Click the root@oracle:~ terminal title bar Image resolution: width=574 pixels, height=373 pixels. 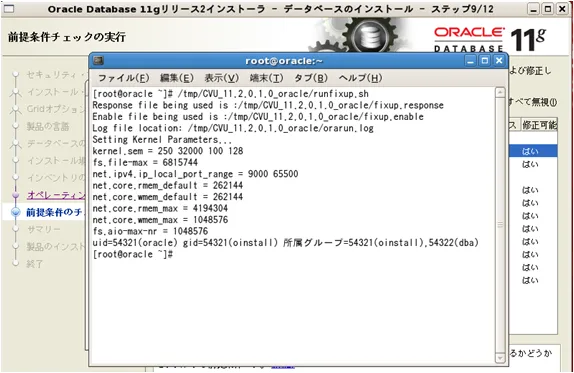pyautogui.click(x=284, y=61)
